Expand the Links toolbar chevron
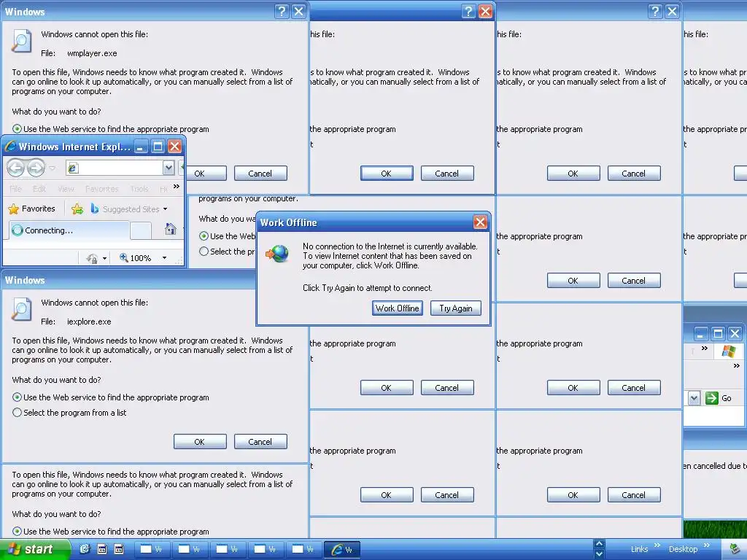The image size is (747, 560). 657,545
